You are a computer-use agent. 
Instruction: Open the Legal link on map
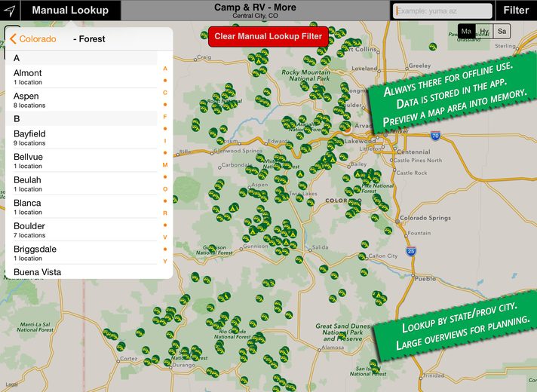[x=11, y=384]
